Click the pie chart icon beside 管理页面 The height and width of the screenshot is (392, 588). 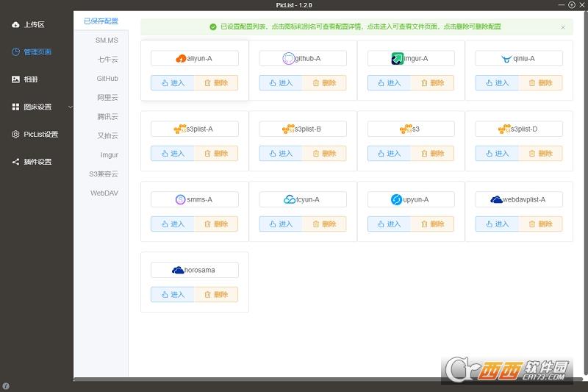tap(15, 52)
